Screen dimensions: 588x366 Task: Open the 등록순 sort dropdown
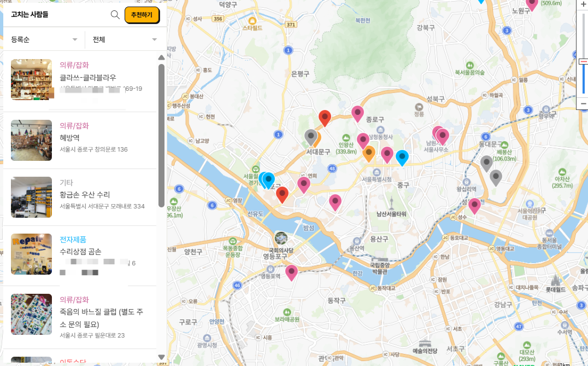click(44, 39)
